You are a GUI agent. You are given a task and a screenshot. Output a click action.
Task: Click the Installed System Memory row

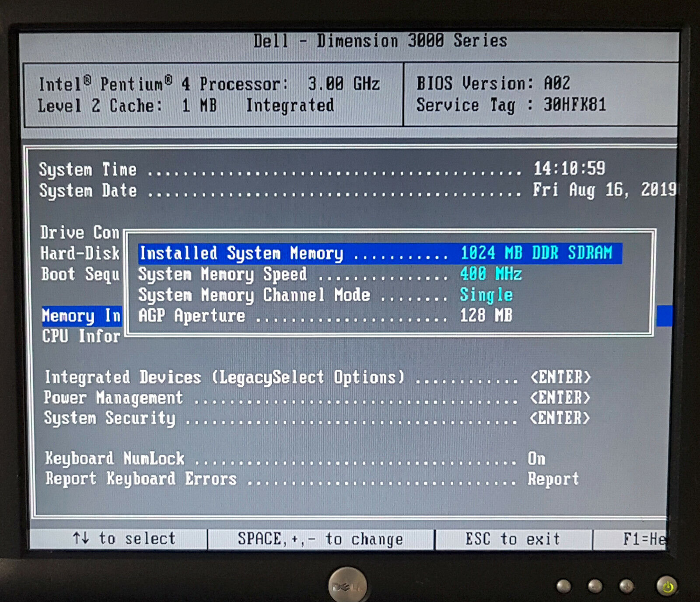tap(380, 253)
